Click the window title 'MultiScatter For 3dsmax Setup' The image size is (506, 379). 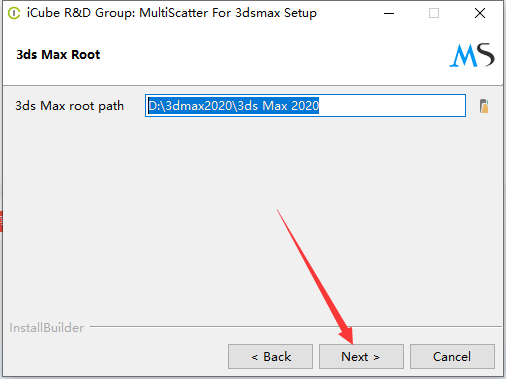click(x=228, y=13)
